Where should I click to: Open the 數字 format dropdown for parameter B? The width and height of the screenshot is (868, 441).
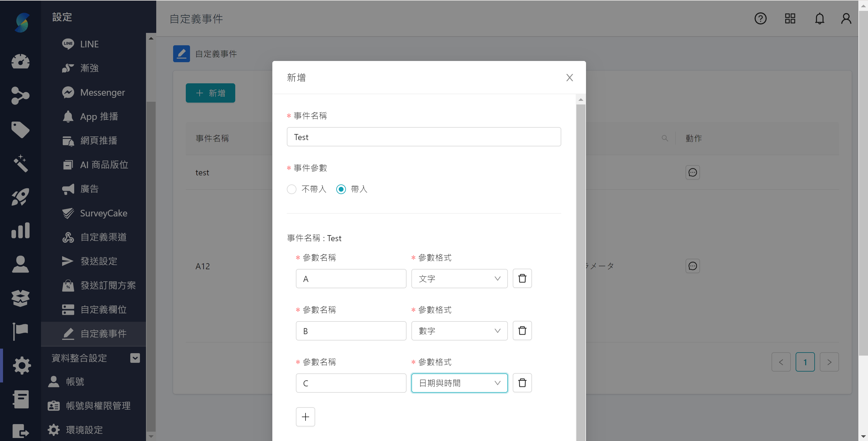(x=459, y=331)
